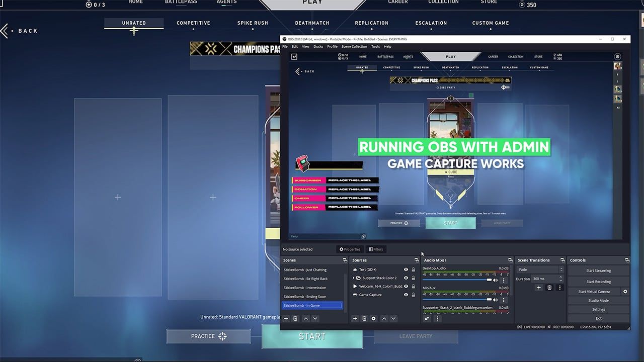644x362 pixels.
Task: Open advanced audio properties gears icon
Action: coord(427,318)
